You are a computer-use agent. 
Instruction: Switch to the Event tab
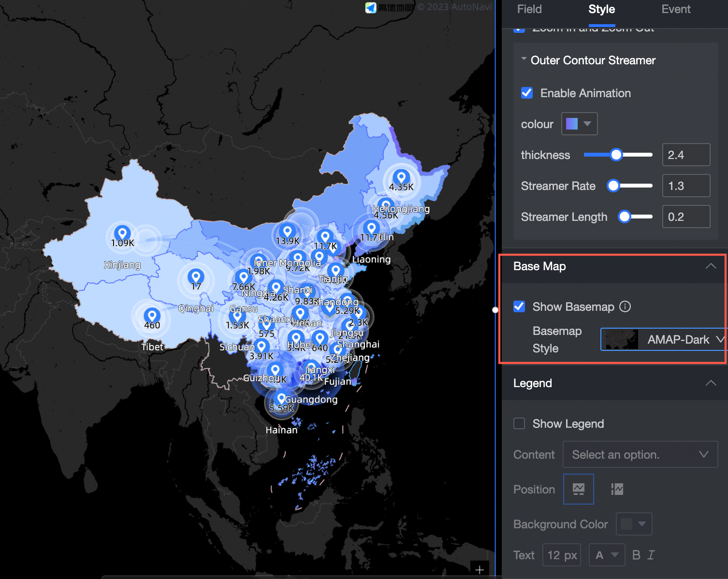pyautogui.click(x=675, y=9)
